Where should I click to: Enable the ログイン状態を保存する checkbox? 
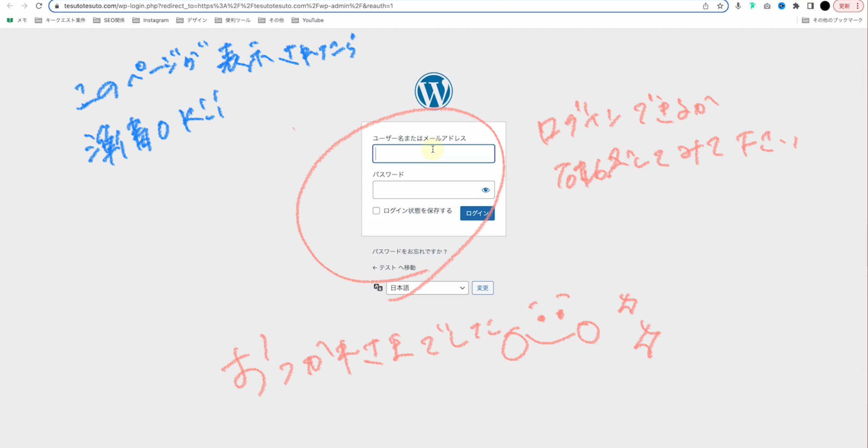(x=376, y=211)
